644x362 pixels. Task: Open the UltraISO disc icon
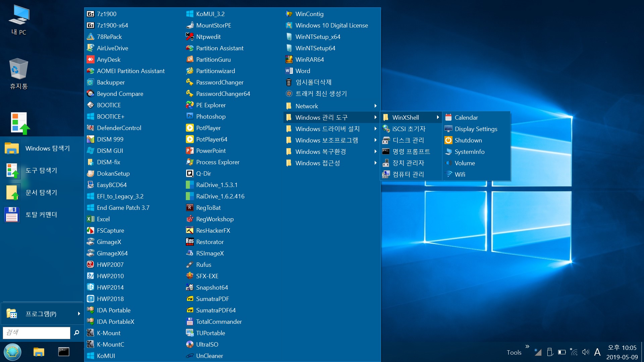(190, 344)
